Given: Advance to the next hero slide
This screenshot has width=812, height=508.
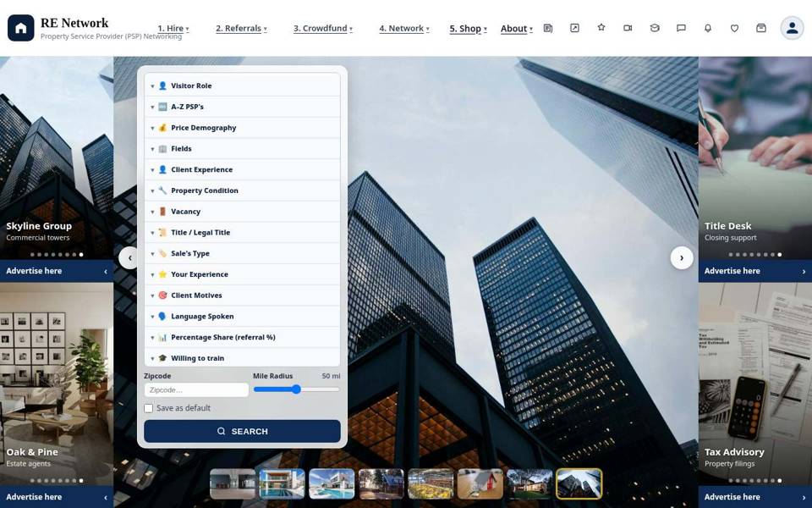Looking at the screenshot, I should pos(682,257).
